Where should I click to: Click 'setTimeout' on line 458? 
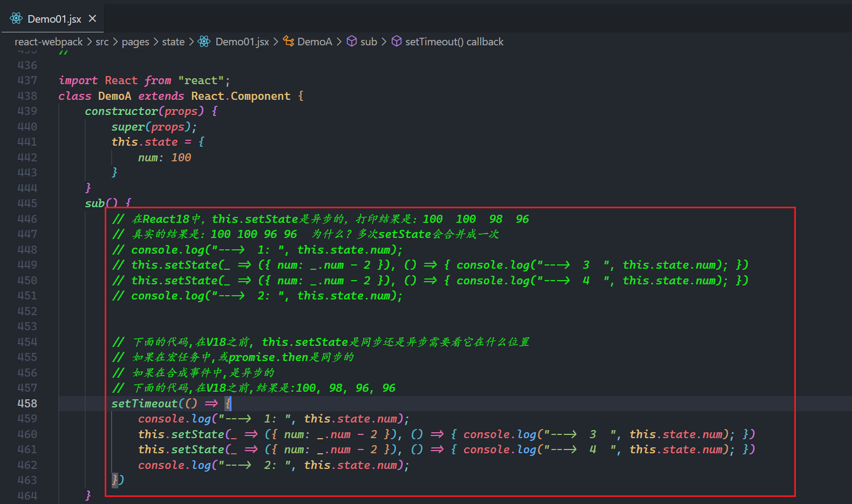pyautogui.click(x=145, y=404)
